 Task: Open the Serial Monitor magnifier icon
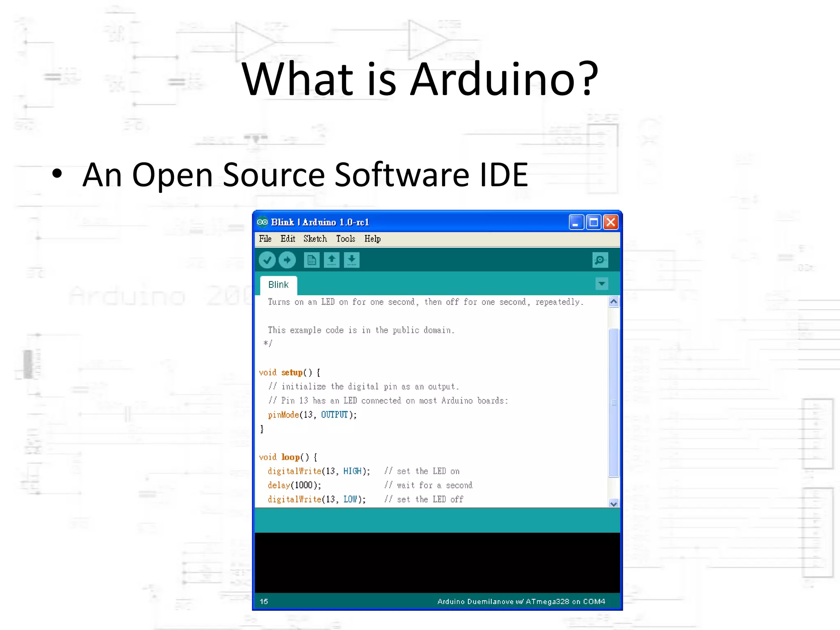pyautogui.click(x=600, y=260)
